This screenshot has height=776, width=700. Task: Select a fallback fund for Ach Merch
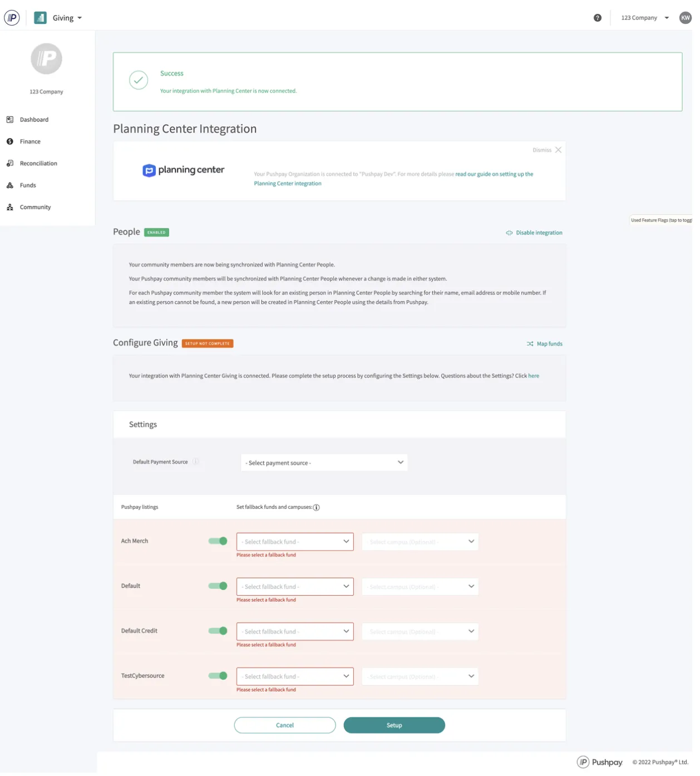pyautogui.click(x=294, y=541)
